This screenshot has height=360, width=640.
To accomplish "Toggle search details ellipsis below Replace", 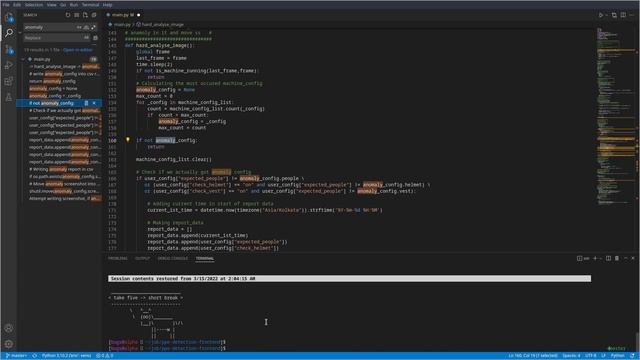I will [x=94, y=44].
